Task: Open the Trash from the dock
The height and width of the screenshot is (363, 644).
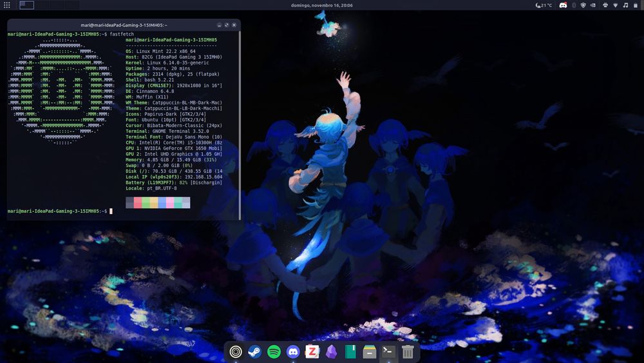Action: pyautogui.click(x=408, y=352)
